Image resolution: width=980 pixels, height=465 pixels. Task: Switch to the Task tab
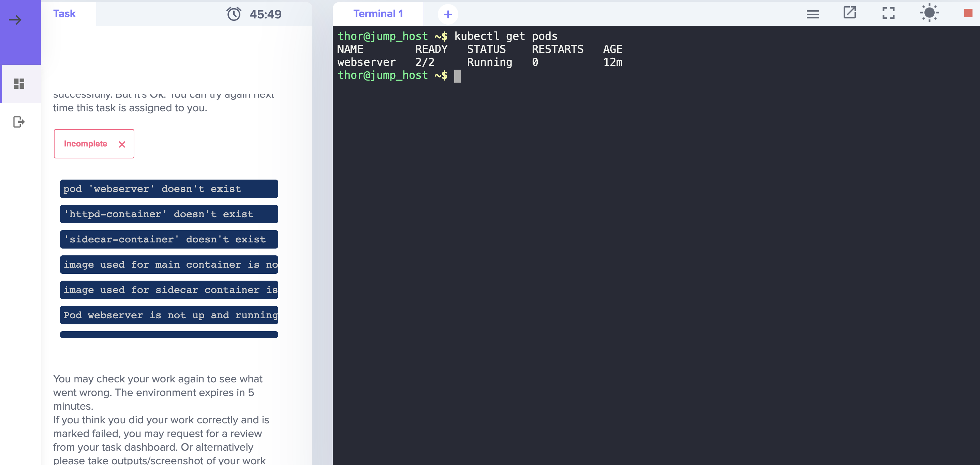click(x=64, y=14)
